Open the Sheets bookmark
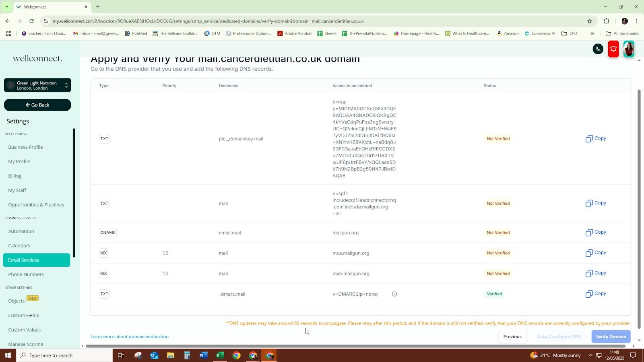Image resolution: width=644 pixels, height=362 pixels. pyautogui.click(x=327, y=33)
